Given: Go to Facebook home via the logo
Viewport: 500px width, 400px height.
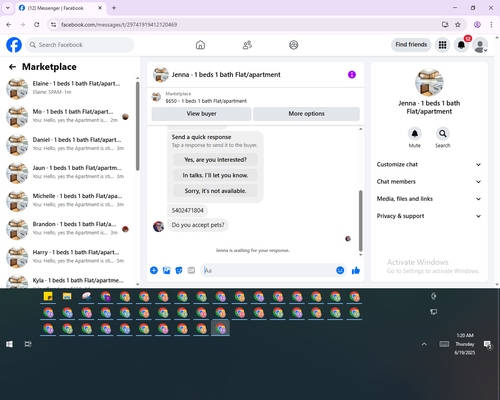Looking at the screenshot, I should (14, 45).
